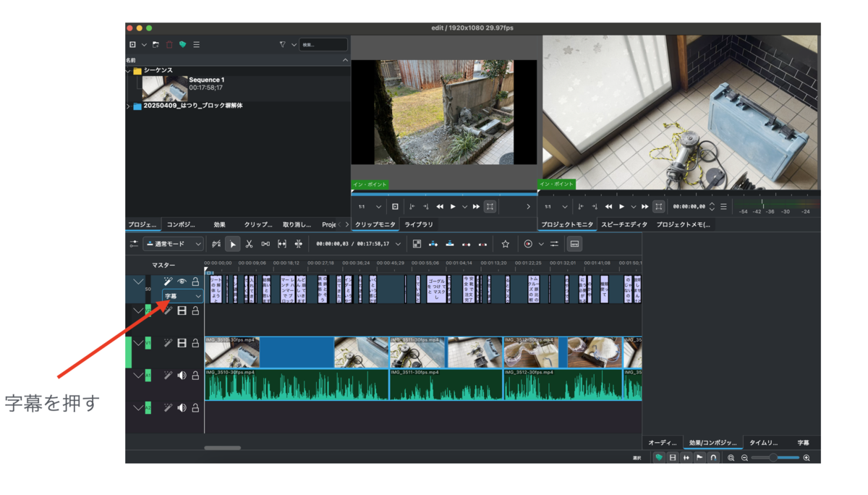This screenshot has width=868, height=495.
Task: Select the spacer tool
Action: click(x=265, y=245)
